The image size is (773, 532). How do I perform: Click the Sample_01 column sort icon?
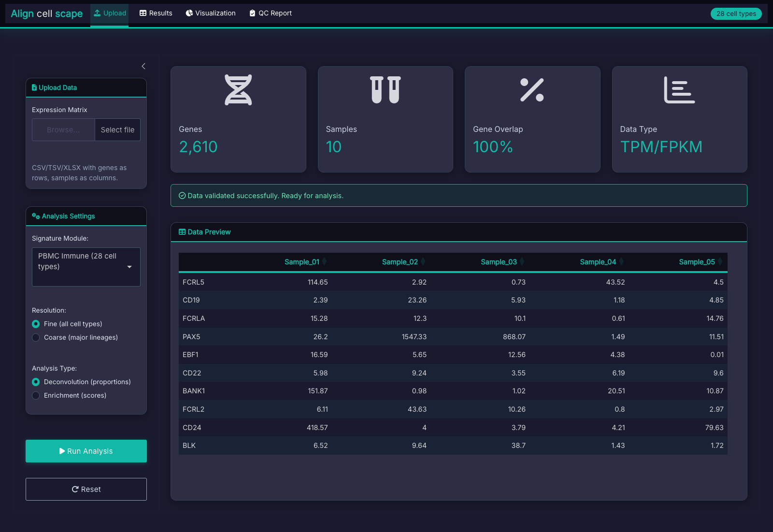tap(325, 262)
